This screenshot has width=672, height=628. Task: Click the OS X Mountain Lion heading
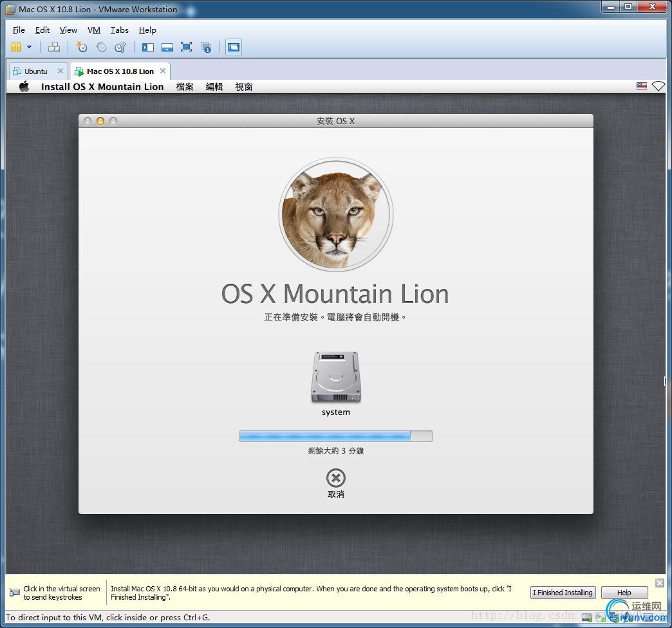[x=335, y=294]
